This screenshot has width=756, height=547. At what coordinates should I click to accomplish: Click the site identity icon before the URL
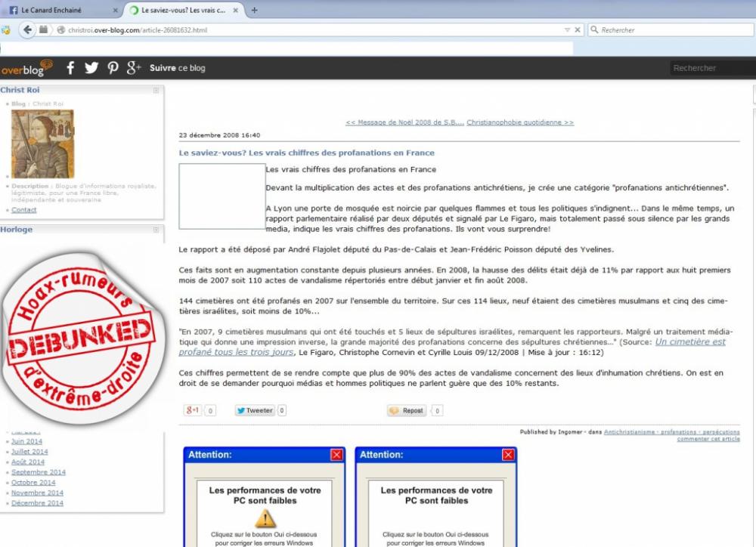tap(60, 30)
